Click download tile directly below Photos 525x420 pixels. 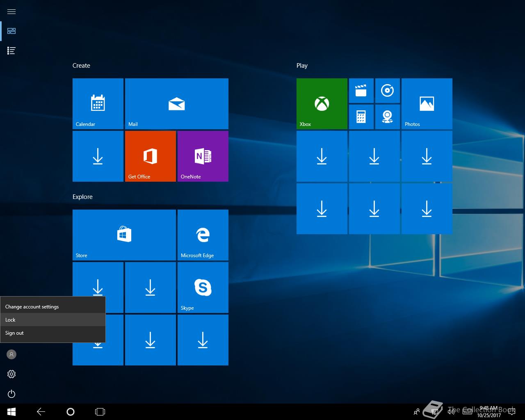pyautogui.click(x=427, y=156)
